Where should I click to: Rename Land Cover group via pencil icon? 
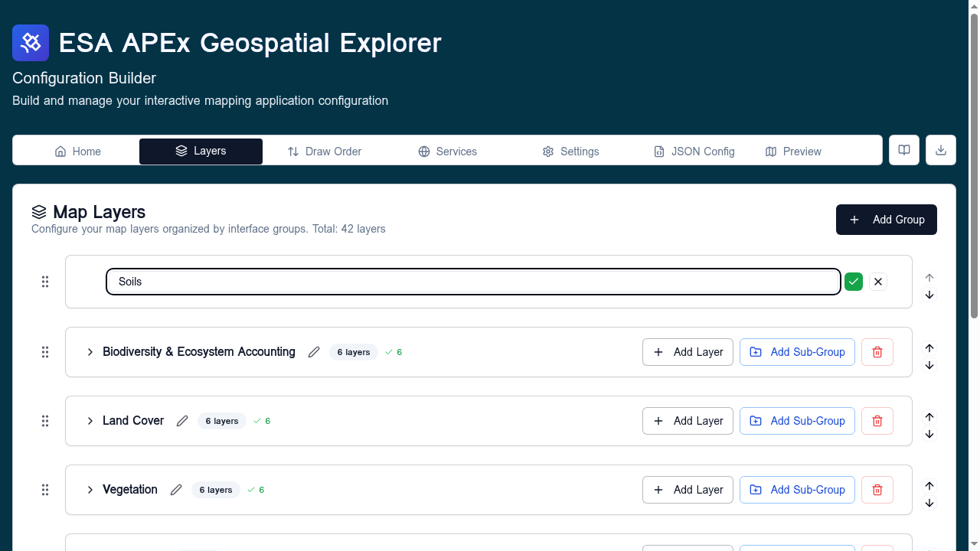[182, 421]
